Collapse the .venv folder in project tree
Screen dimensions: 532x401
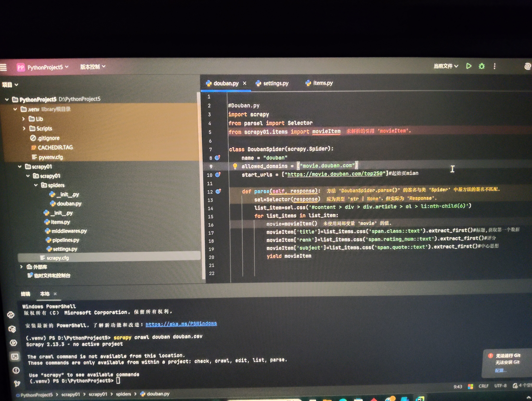pyautogui.click(x=15, y=109)
